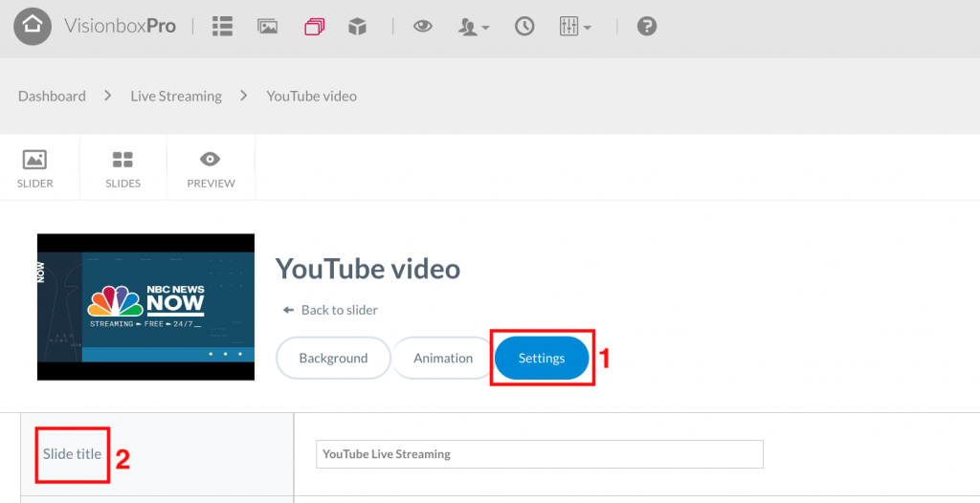The height and width of the screenshot is (503, 980).
Task: Open the pink sliders stack icon
Action: (314, 26)
